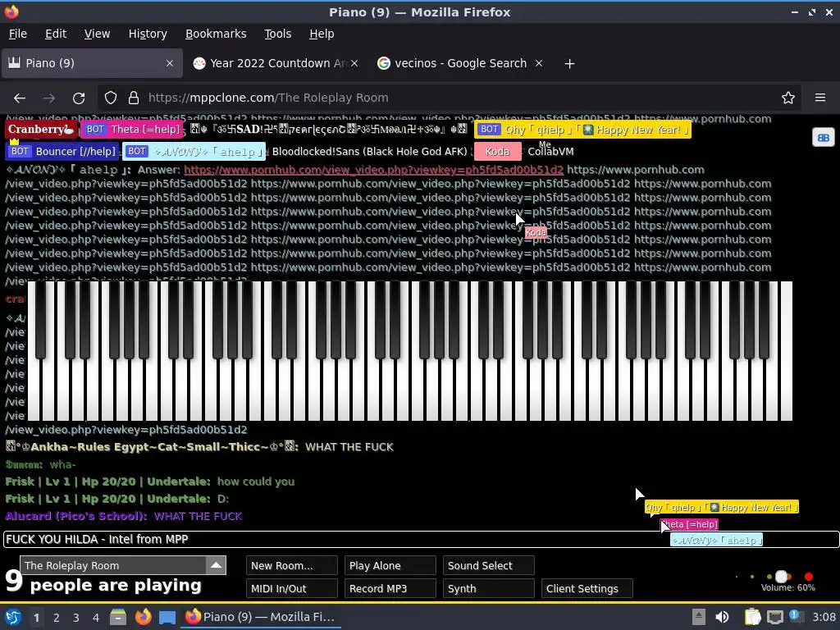Bookmark this page with the star icon
The image size is (840, 630).
tap(787, 98)
